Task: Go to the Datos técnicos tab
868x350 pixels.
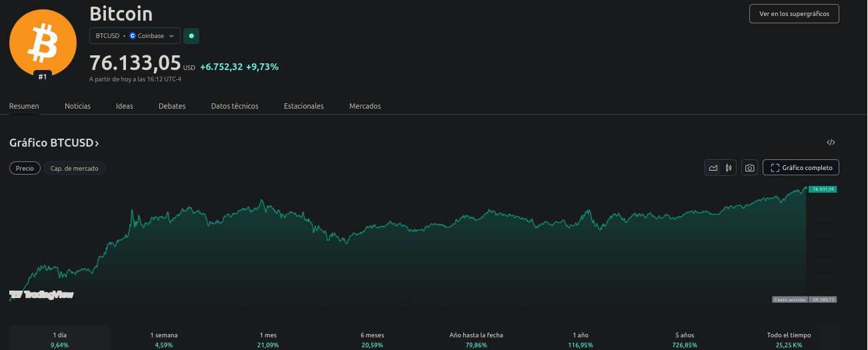Action: coord(235,106)
